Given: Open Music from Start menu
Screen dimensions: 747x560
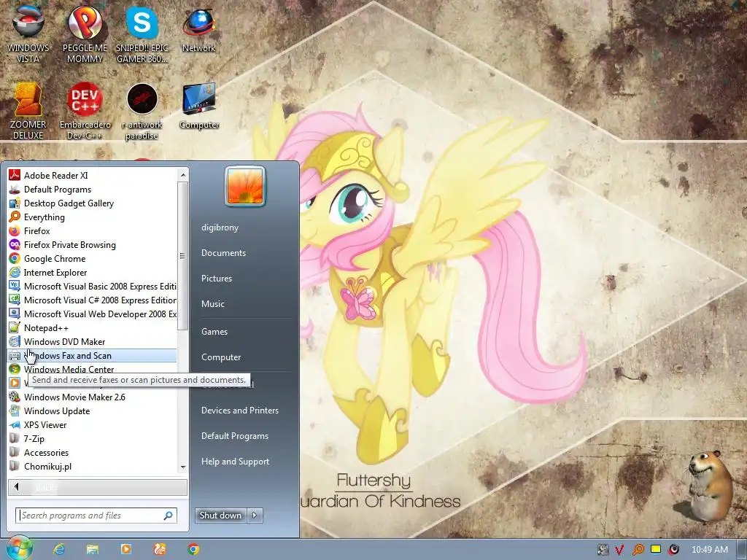Looking at the screenshot, I should tap(212, 304).
